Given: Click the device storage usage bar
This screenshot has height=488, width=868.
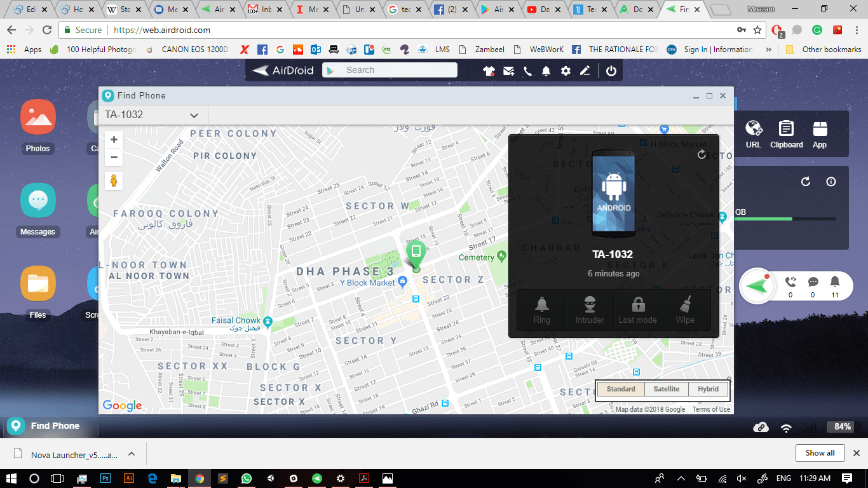Looking at the screenshot, I should click(785, 219).
